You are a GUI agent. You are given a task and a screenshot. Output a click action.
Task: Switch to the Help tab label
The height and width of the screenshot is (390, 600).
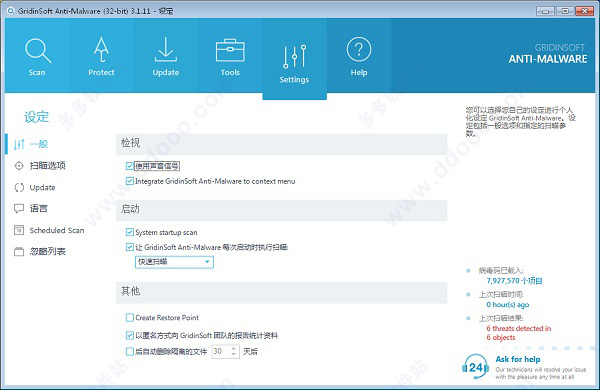(x=359, y=72)
